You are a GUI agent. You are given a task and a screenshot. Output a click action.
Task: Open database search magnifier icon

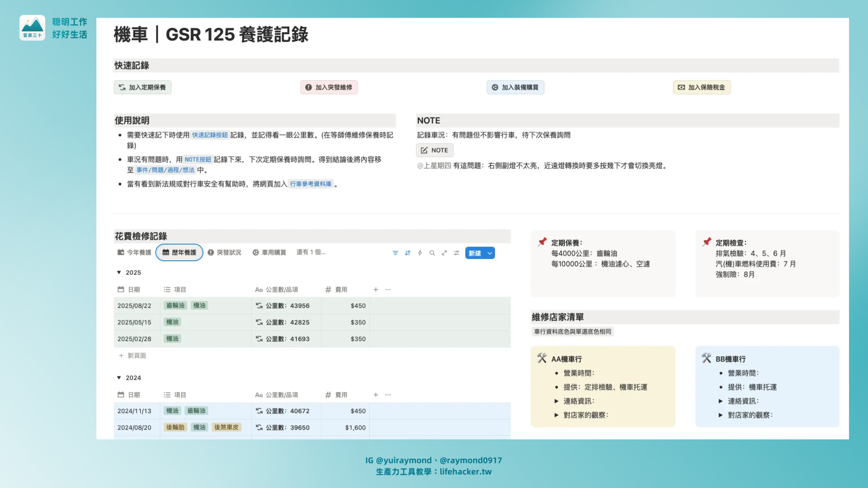(x=432, y=253)
